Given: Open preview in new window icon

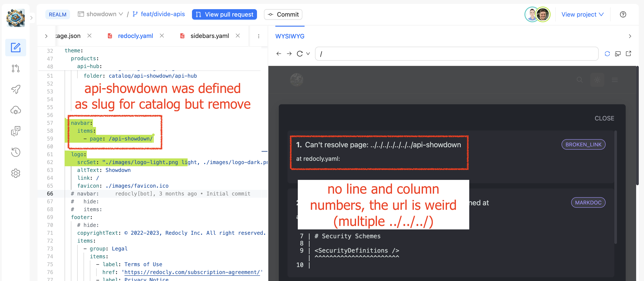Looking at the screenshot, I should pos(628,54).
